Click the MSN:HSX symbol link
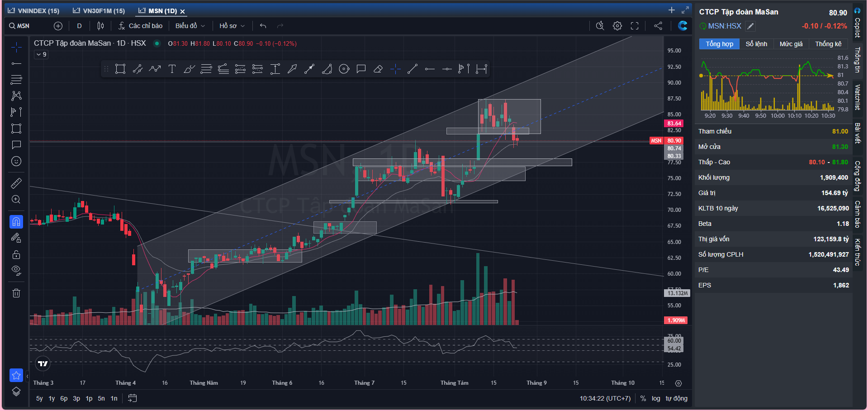The image size is (868, 411). click(725, 26)
